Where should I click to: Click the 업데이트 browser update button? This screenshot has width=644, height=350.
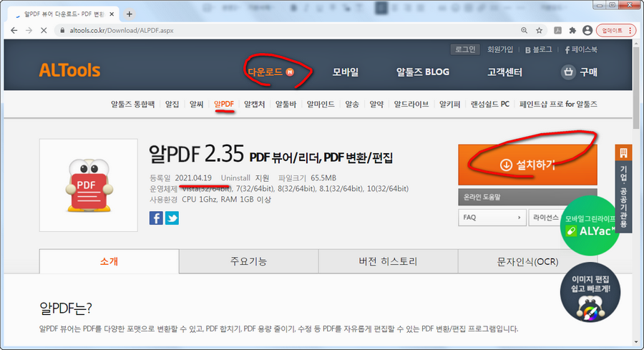pos(615,30)
